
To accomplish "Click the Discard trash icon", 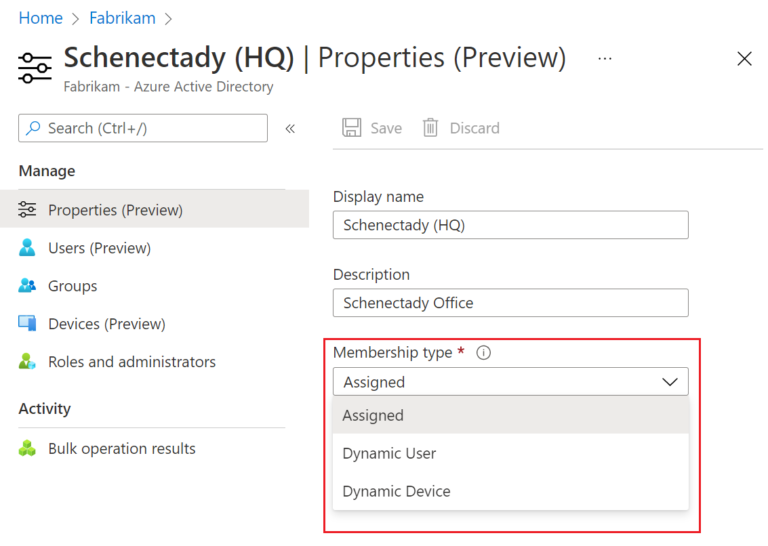I will click(431, 128).
